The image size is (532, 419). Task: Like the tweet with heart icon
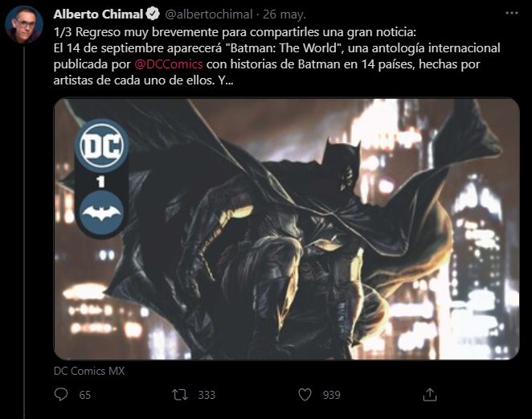[x=305, y=395]
